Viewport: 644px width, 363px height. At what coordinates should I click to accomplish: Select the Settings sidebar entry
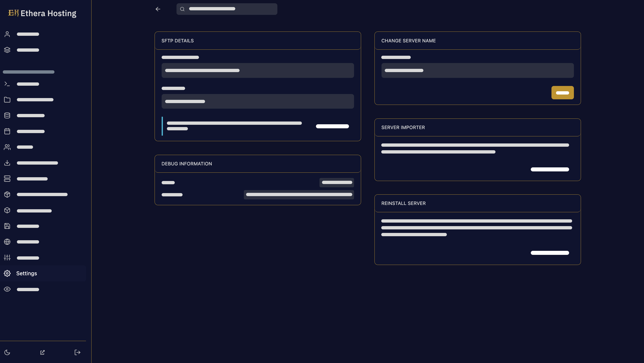pos(26,273)
